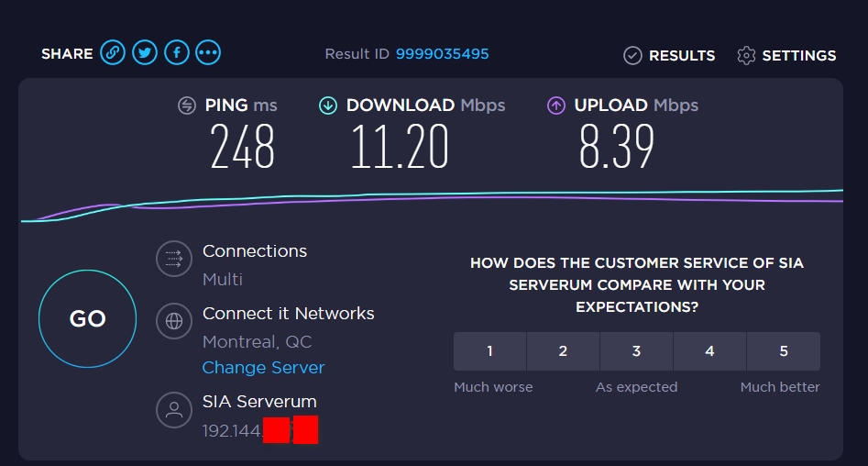
Task: Open result ID 9999035495 link
Action: (442, 54)
